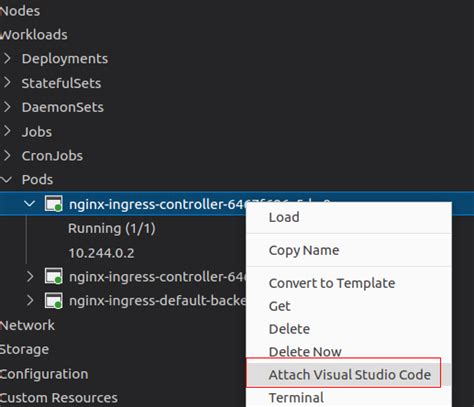Select the Pods label
The image size is (474, 407).
tap(37, 180)
